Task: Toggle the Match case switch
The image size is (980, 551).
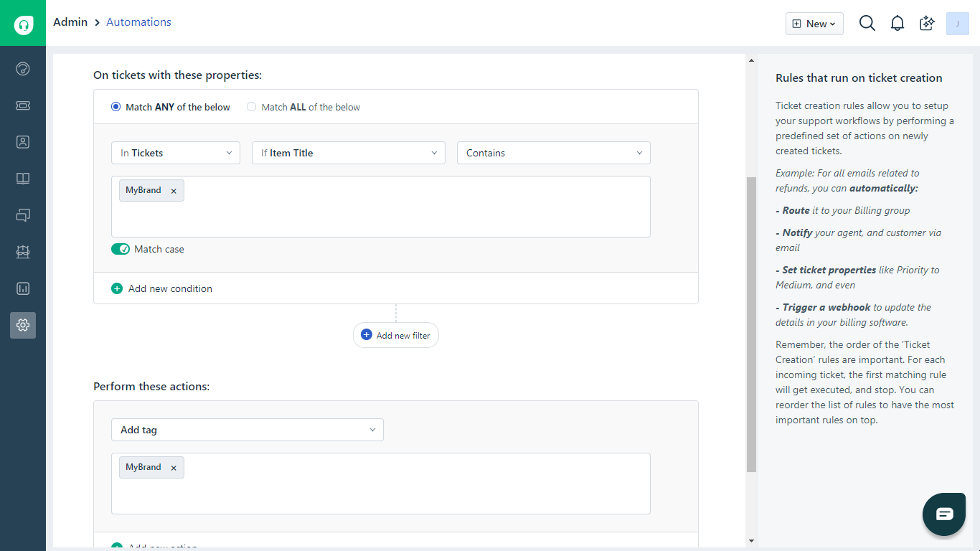Action: (x=121, y=249)
